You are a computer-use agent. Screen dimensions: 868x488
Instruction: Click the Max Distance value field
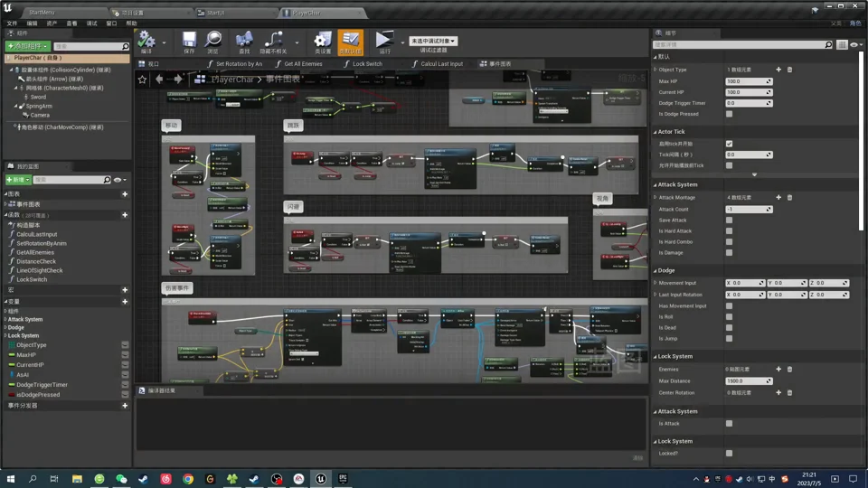(749, 380)
